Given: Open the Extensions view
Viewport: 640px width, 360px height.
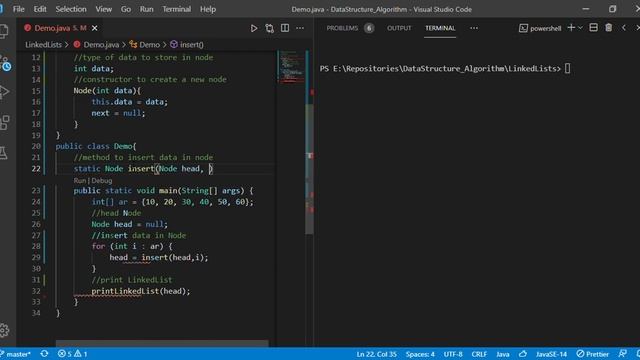Looking at the screenshot, I should (x=4, y=122).
